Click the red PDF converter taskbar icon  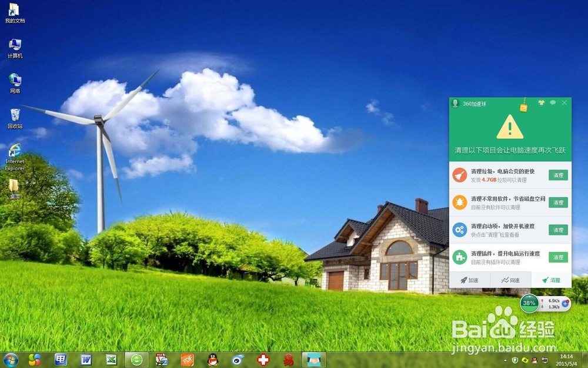[162, 360]
